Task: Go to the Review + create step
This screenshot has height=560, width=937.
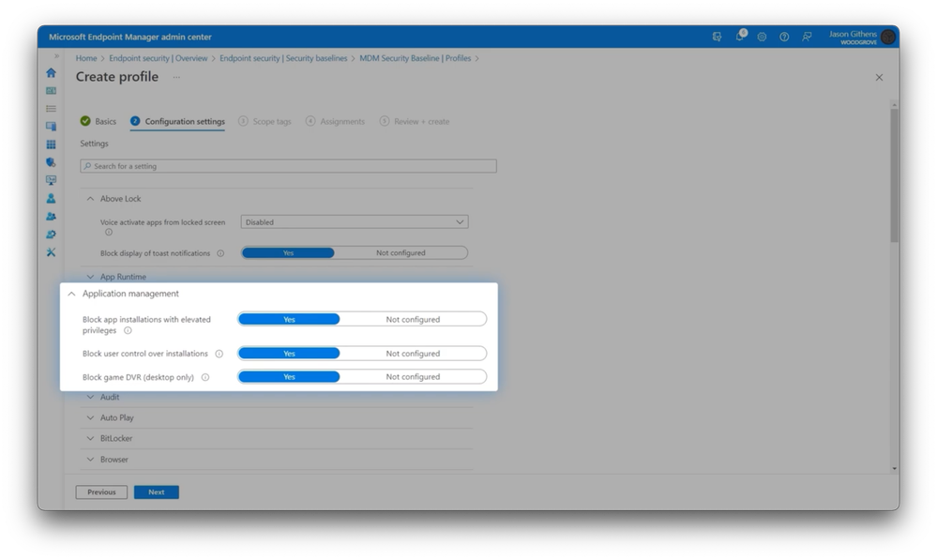Action: [x=415, y=121]
